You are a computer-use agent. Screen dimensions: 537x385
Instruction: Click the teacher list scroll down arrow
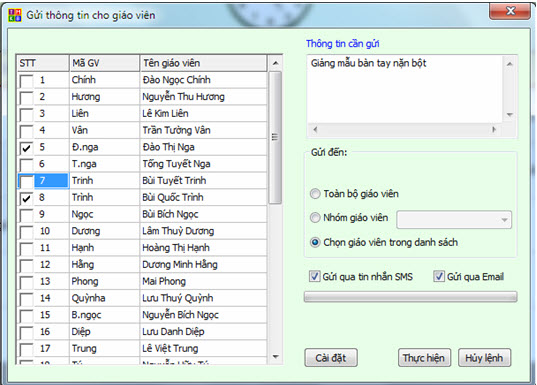tap(275, 357)
